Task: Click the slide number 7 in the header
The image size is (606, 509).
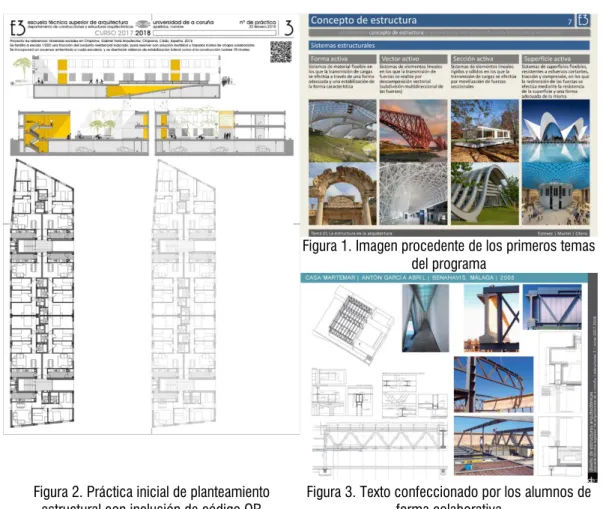Action: pos(570,22)
